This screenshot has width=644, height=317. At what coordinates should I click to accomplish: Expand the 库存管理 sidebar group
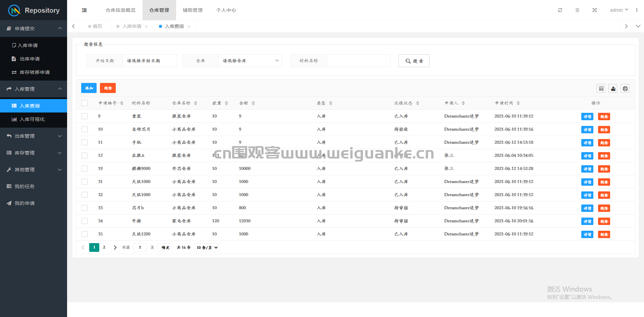click(x=34, y=153)
